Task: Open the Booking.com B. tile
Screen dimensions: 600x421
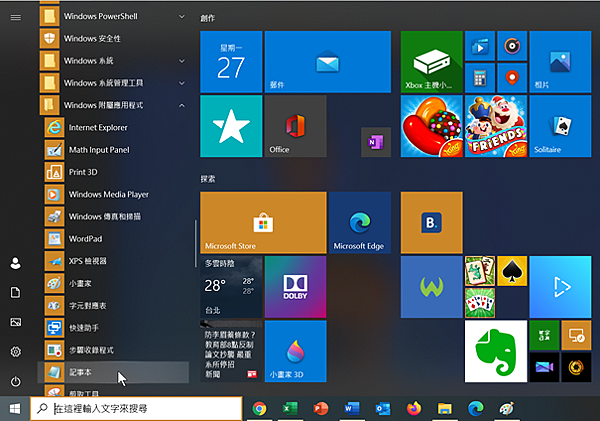Action: click(x=432, y=223)
